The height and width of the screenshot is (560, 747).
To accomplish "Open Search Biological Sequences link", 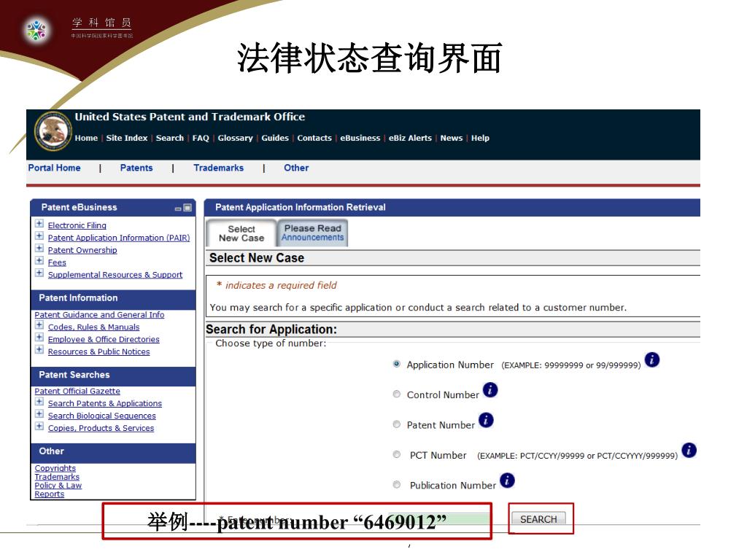I will click(102, 416).
